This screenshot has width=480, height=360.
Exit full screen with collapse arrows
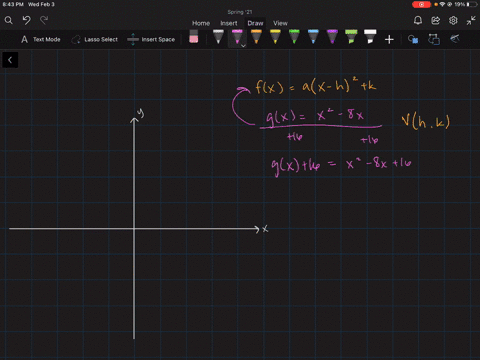[471, 21]
